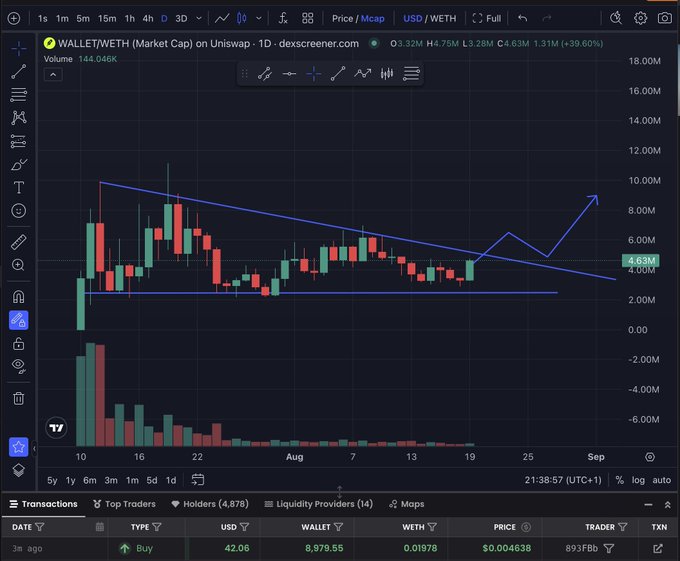Open the indicators fx menu
Image resolution: width=680 pixels, height=561 pixels.
coord(283,18)
